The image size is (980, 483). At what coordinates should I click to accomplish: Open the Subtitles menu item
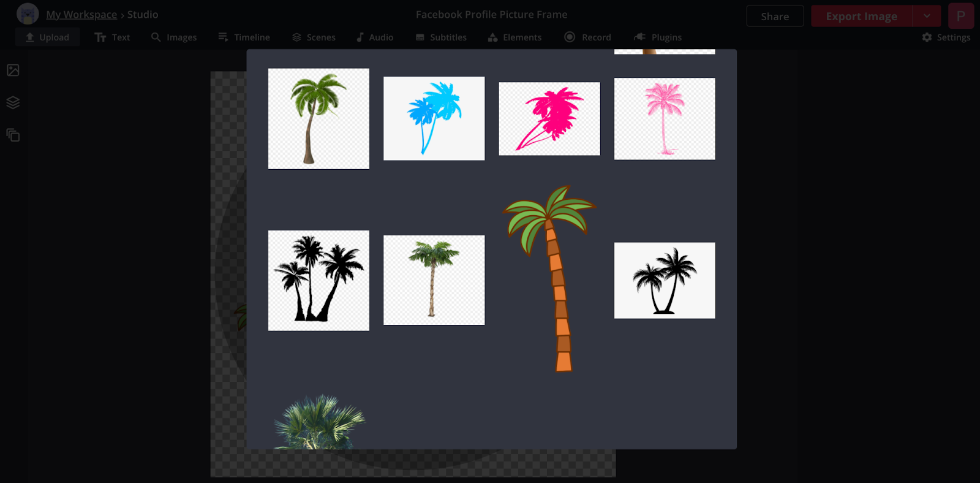[441, 37]
